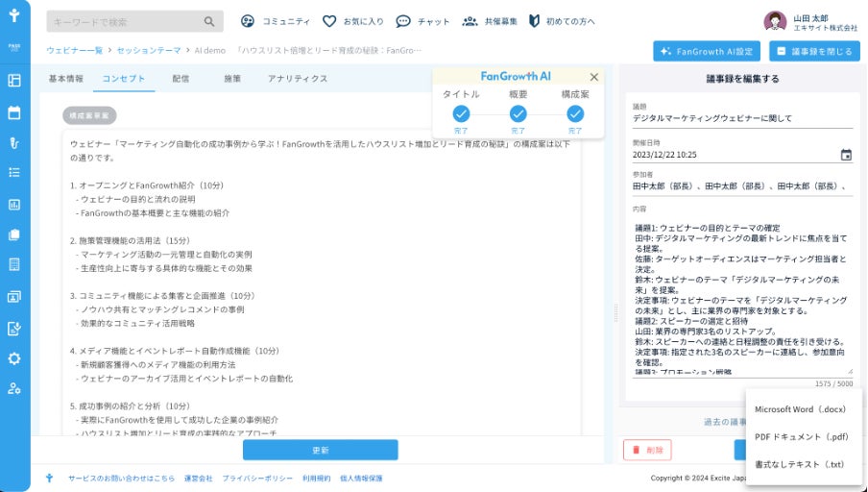The width and height of the screenshot is (868, 492).
Task: Click the blue 更新 button
Action: tap(321, 450)
